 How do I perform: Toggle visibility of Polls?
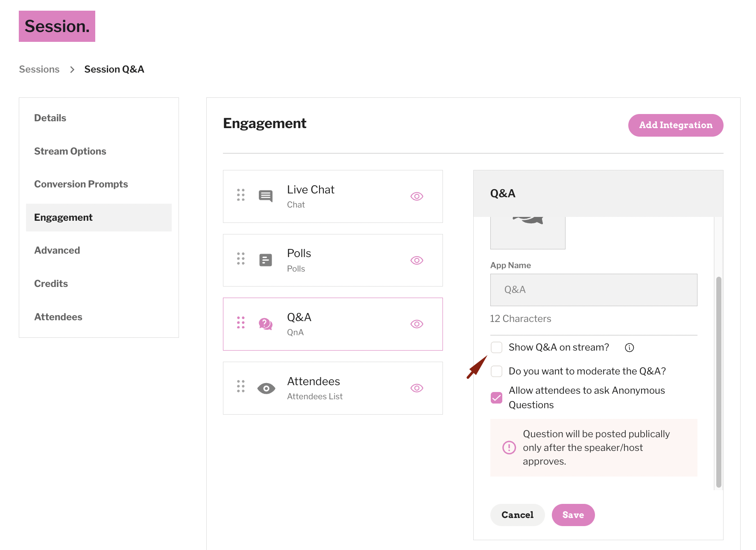coord(417,260)
